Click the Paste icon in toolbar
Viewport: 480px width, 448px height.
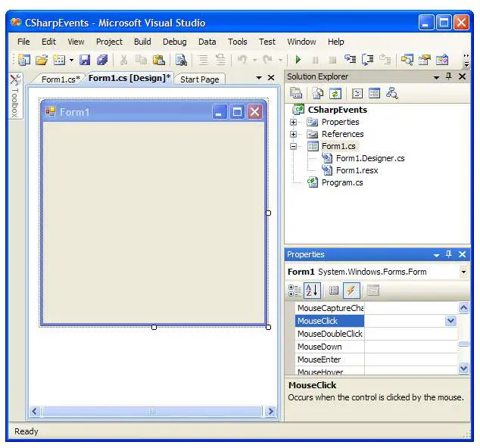(x=159, y=60)
